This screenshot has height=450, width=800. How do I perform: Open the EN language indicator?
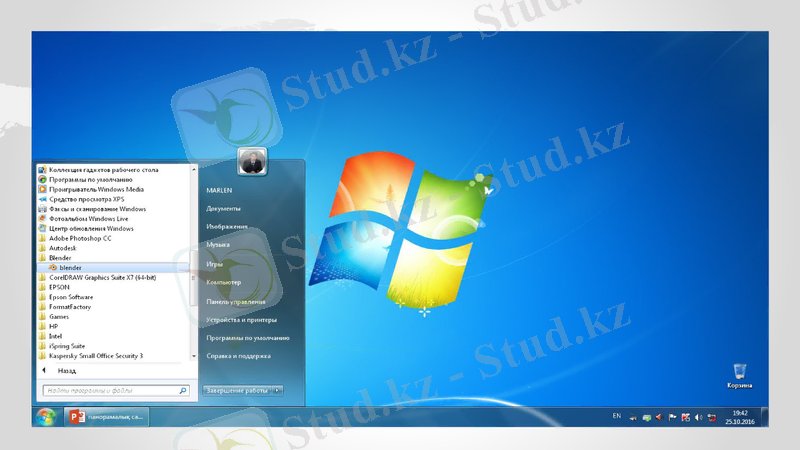[x=617, y=416]
